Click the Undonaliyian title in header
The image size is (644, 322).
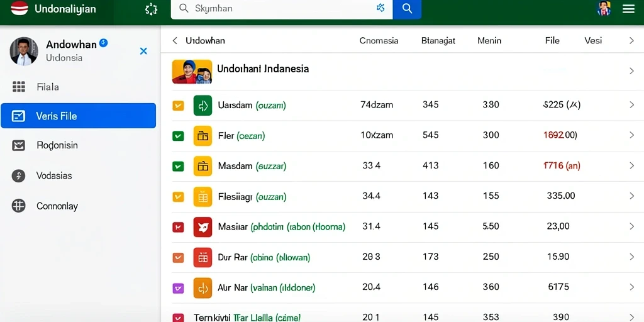[x=65, y=9]
